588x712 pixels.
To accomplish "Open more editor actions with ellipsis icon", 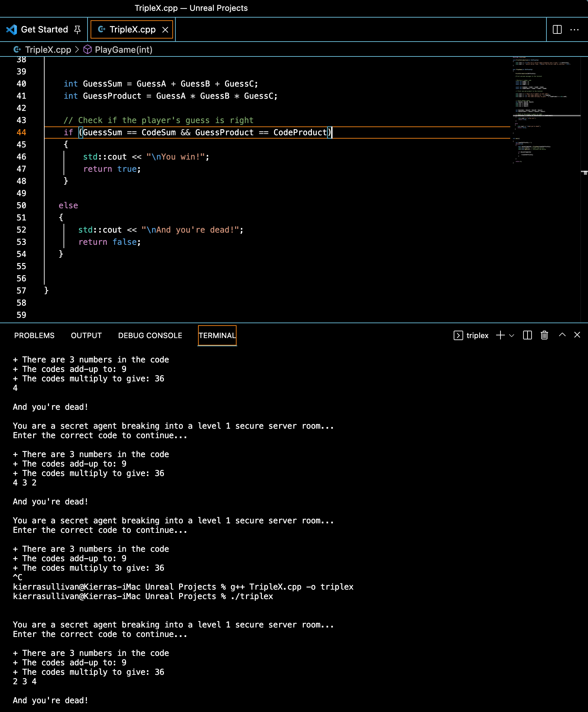I will pos(575,30).
